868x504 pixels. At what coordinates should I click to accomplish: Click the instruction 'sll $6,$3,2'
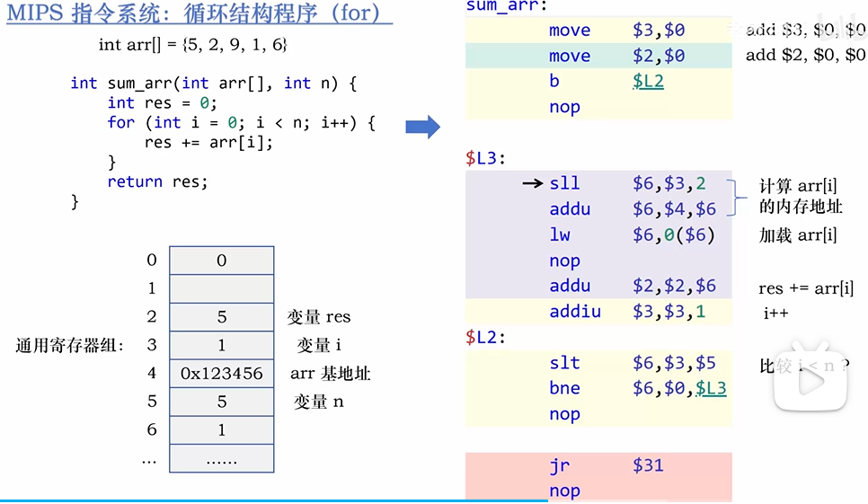click(x=628, y=183)
